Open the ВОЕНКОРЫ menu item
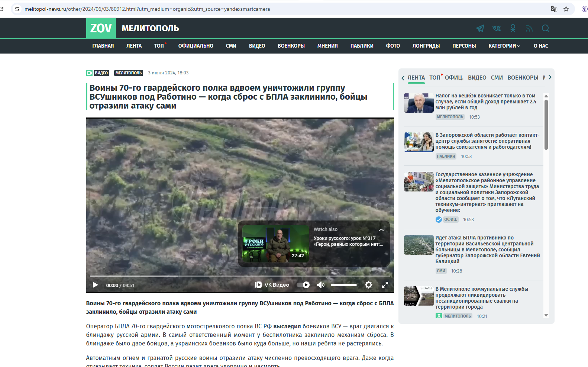The width and height of the screenshot is (588, 367). coord(291,46)
